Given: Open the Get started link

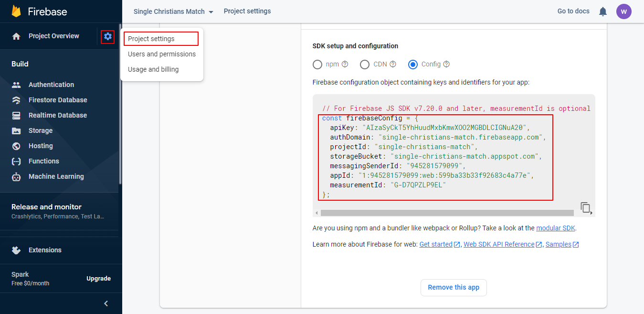Looking at the screenshot, I should [x=436, y=244].
